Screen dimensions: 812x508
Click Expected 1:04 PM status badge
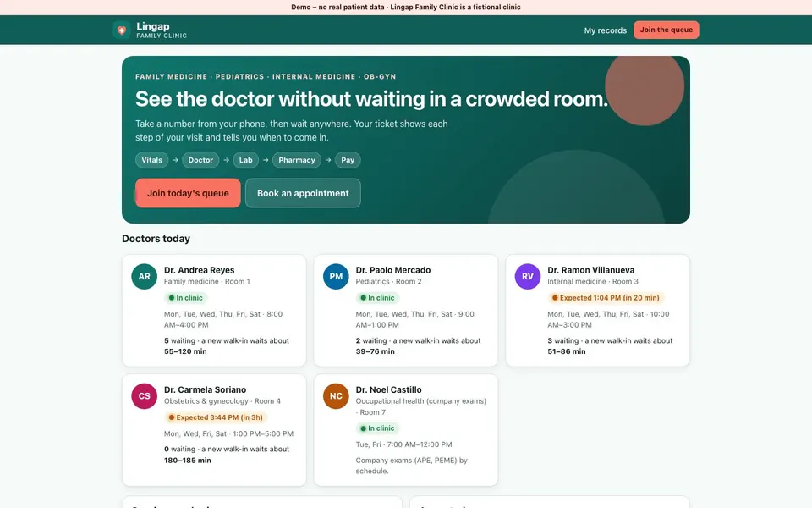(606, 297)
